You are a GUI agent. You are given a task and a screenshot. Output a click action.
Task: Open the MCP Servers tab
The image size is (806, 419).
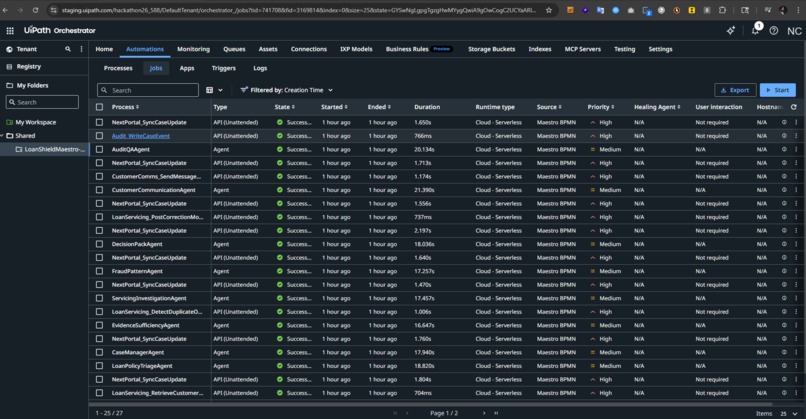point(582,49)
